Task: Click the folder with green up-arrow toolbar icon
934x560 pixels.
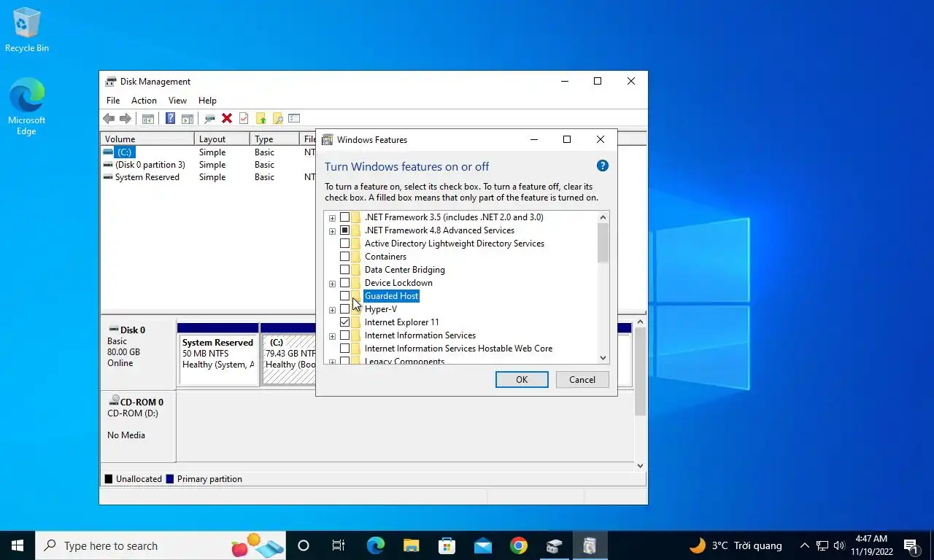Action: [260, 119]
